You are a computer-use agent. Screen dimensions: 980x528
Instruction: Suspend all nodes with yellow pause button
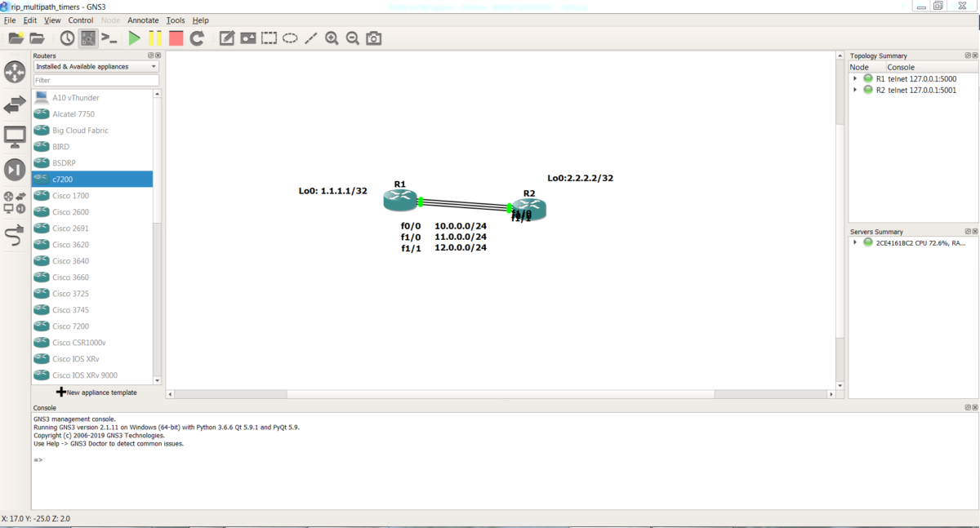(155, 38)
